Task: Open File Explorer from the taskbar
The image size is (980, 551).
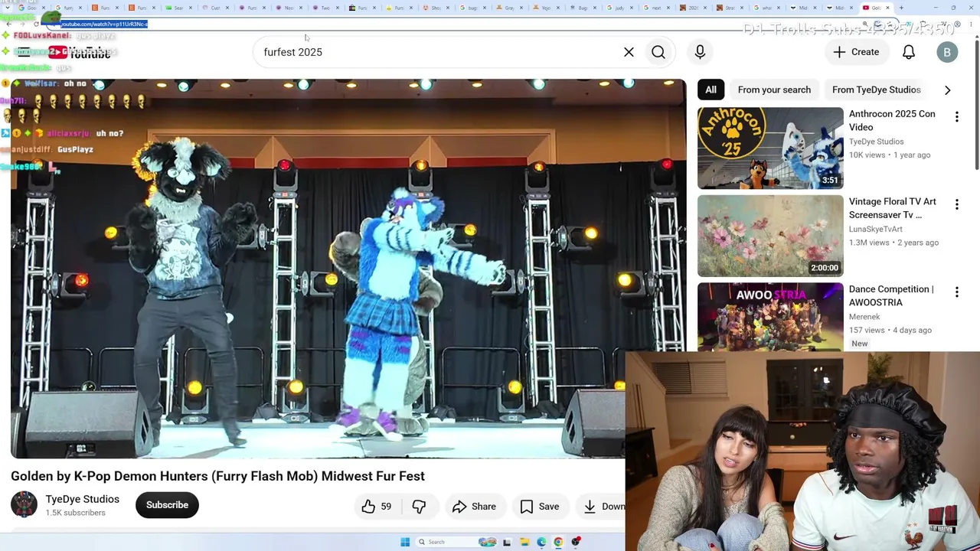Action: (524, 542)
